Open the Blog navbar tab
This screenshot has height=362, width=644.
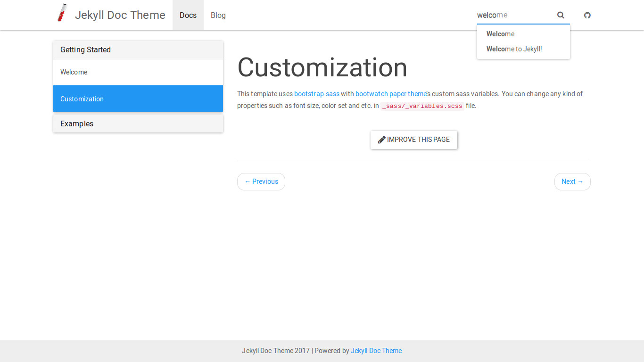[218, 15]
